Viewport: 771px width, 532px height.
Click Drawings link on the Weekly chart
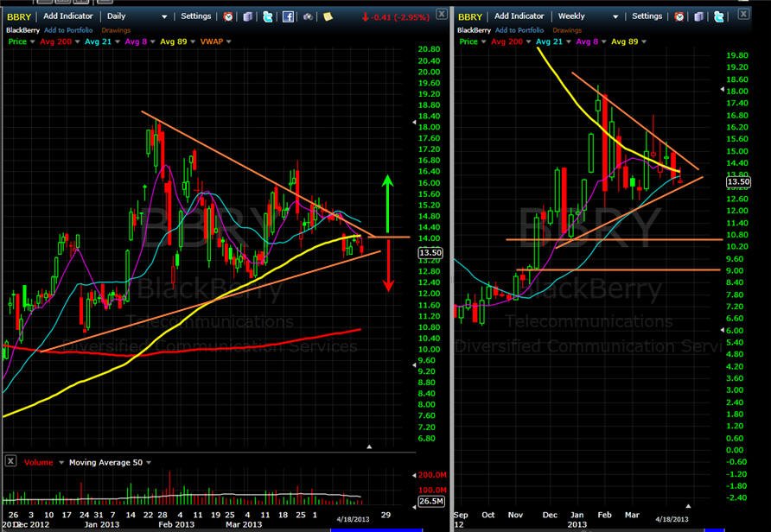[567, 30]
